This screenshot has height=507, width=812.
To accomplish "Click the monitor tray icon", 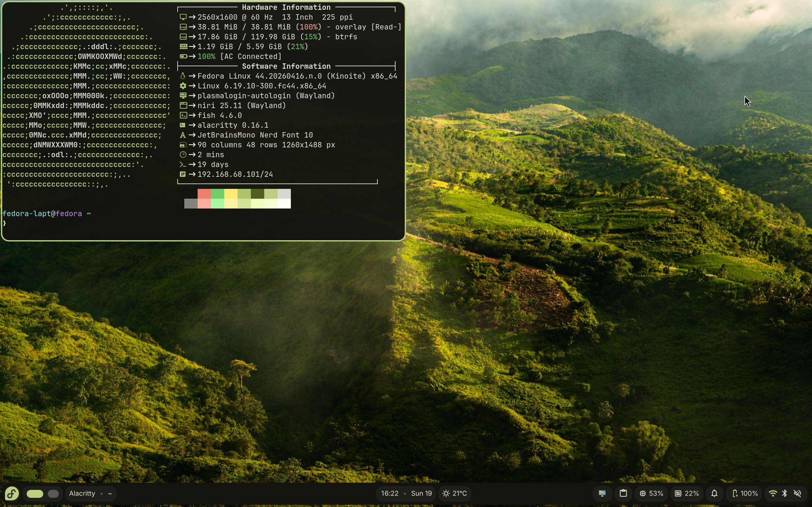I will [602, 493].
